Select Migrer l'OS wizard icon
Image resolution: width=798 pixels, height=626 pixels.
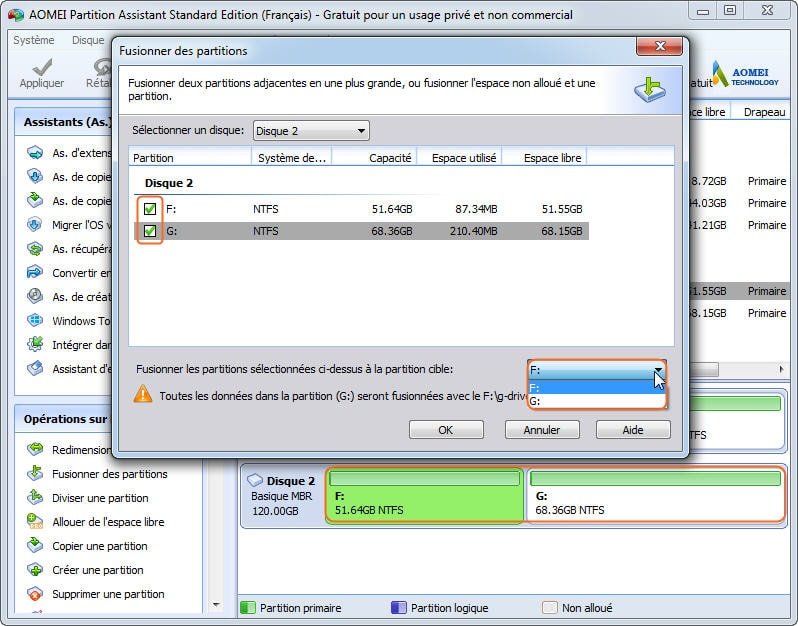pyautogui.click(x=35, y=224)
